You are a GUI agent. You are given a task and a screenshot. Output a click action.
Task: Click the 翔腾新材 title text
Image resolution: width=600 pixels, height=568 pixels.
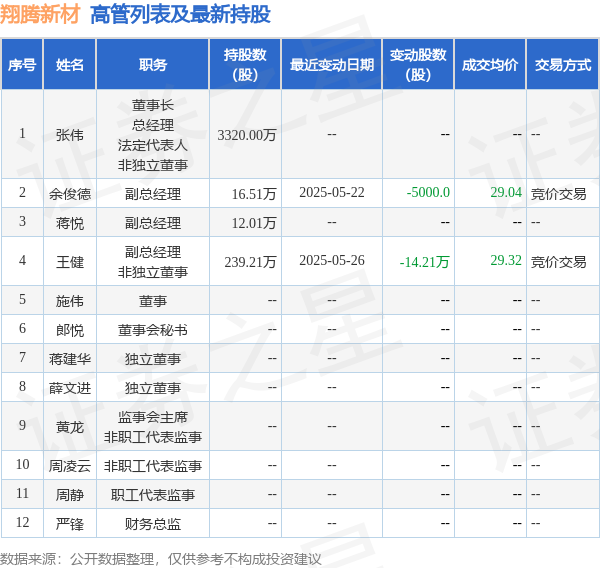click(40, 15)
